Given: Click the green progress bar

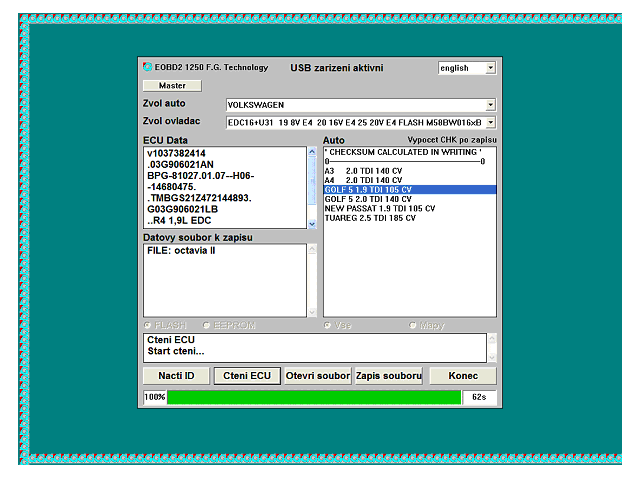Looking at the screenshot, I should click(314, 397).
